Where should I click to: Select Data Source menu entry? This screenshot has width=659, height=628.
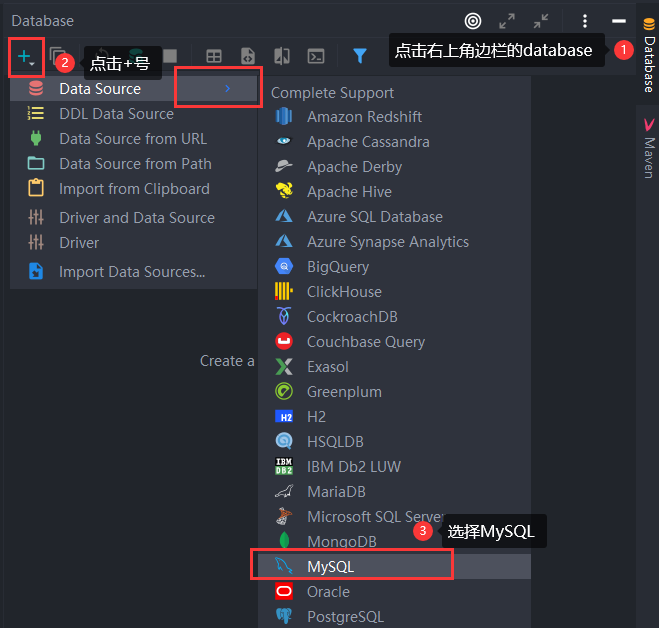pos(134,89)
